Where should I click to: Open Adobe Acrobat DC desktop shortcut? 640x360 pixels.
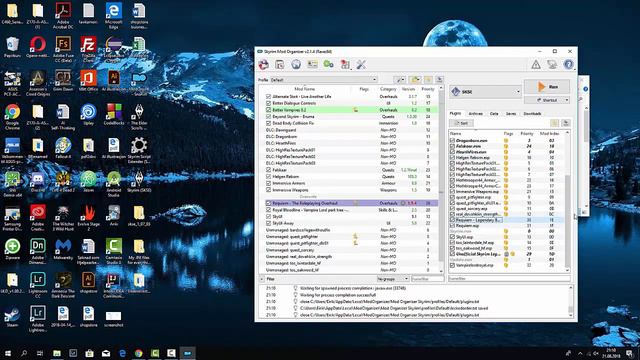coord(63,16)
